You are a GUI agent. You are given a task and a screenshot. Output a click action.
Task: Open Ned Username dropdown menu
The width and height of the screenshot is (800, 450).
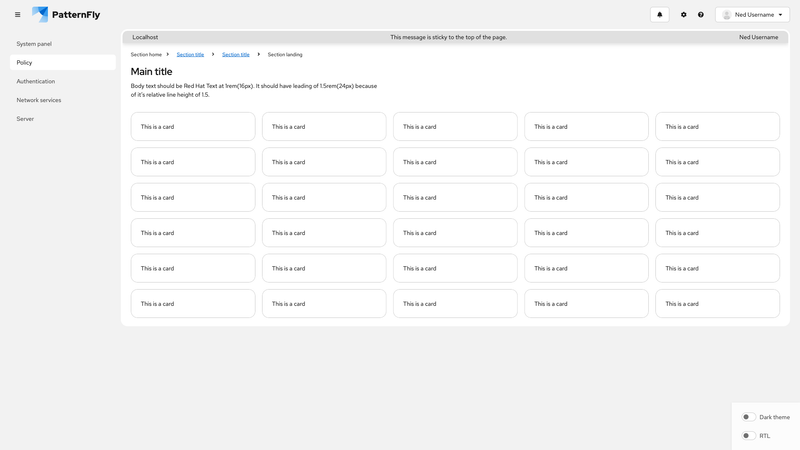(752, 15)
